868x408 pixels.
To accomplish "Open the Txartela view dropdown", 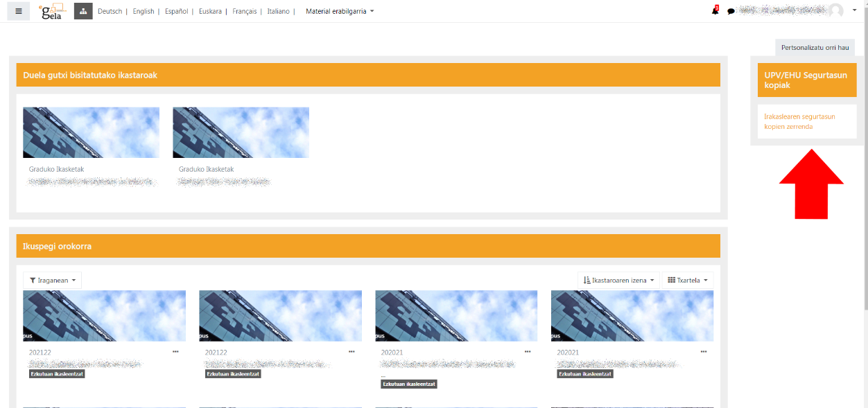I will click(x=686, y=280).
